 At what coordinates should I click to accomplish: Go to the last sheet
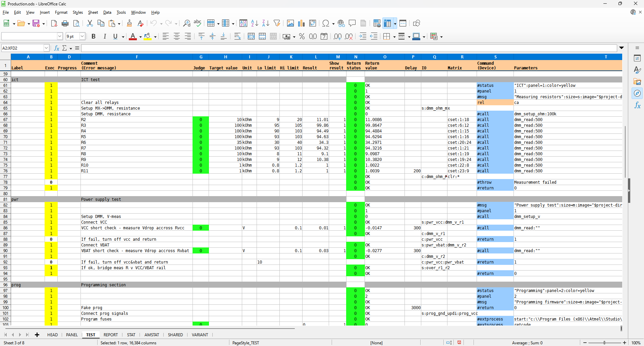pyautogui.click(x=28, y=335)
